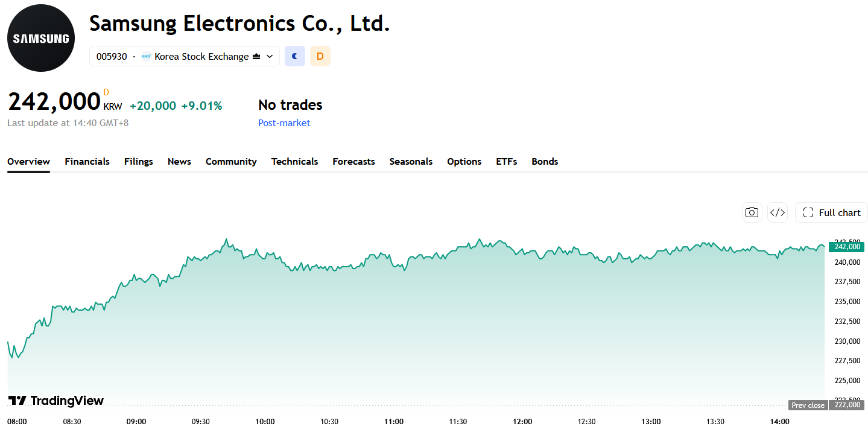Open the Technicals tab

[294, 161]
